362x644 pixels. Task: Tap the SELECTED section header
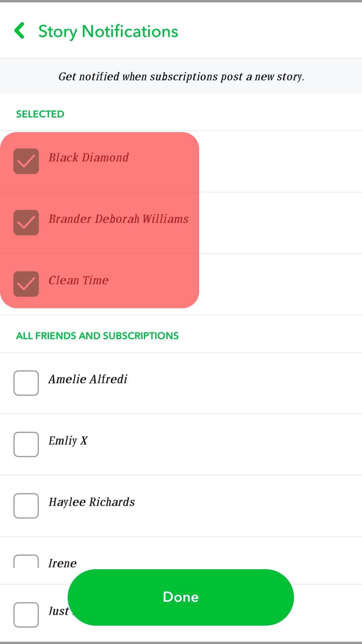(40, 114)
